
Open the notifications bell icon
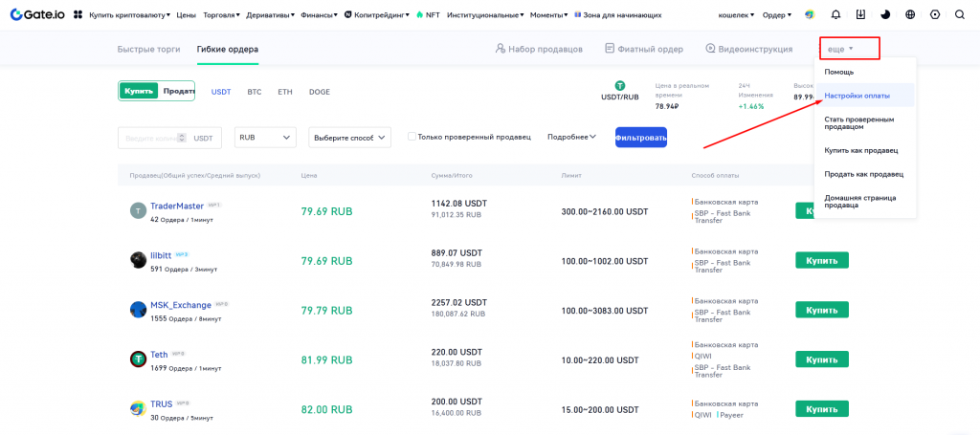835,15
